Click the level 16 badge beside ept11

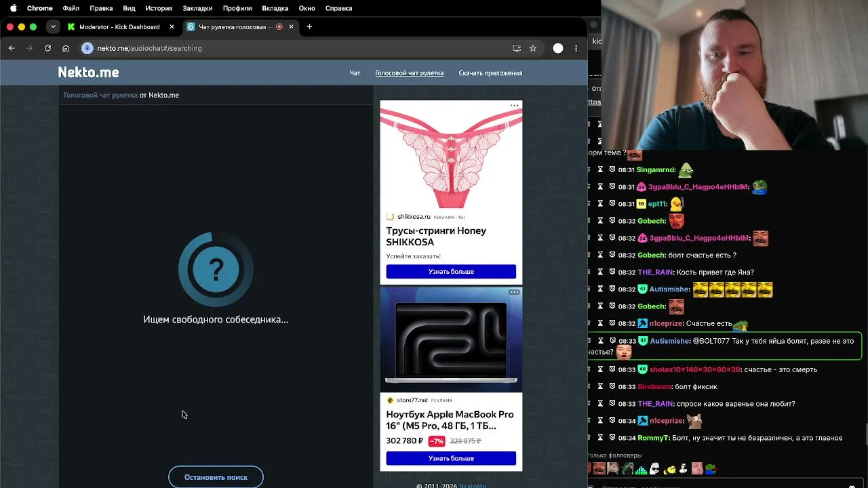tap(642, 204)
